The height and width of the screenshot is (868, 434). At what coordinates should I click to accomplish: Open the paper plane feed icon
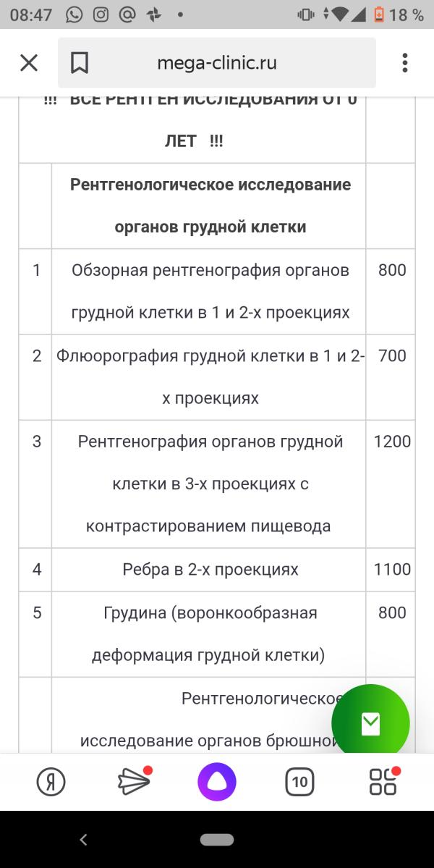(133, 781)
